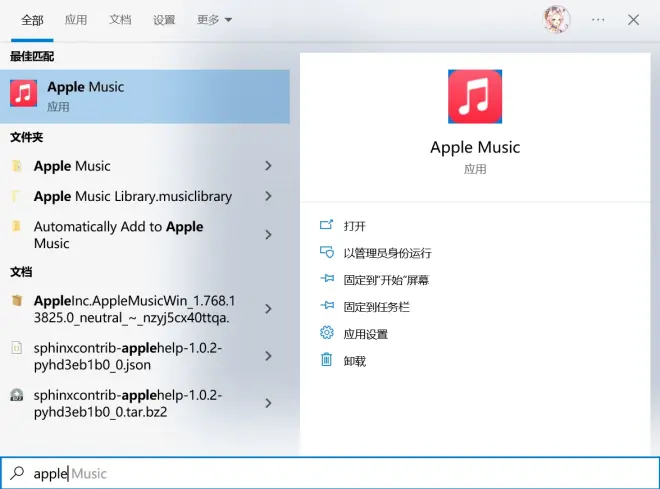Expand the Apple Music folder result arrow
The height and width of the screenshot is (489, 660).
tap(268, 166)
